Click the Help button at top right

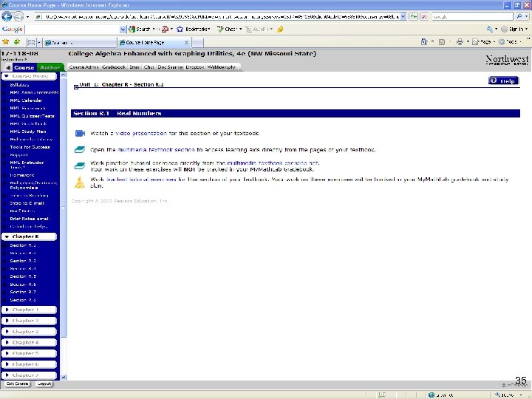click(503, 81)
